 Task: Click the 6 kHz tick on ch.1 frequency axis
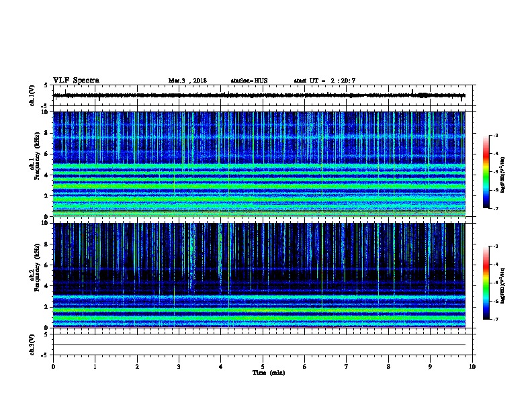48,154
